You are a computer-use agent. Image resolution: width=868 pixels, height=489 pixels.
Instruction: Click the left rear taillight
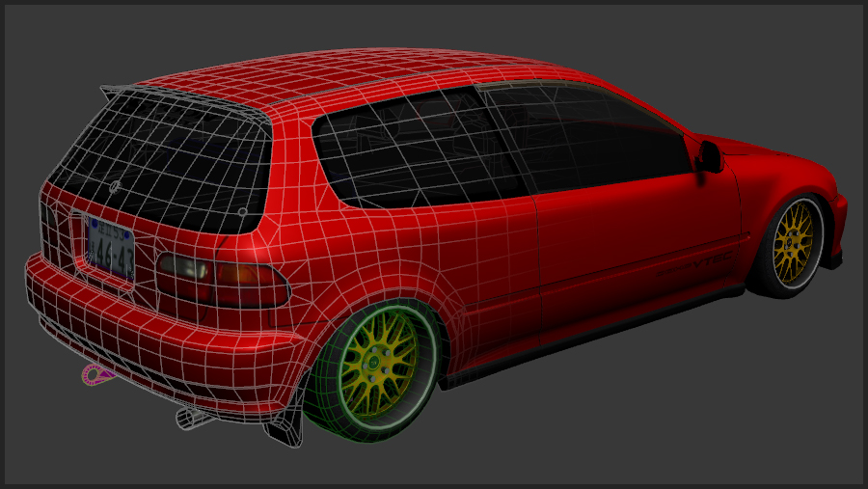[222, 277]
